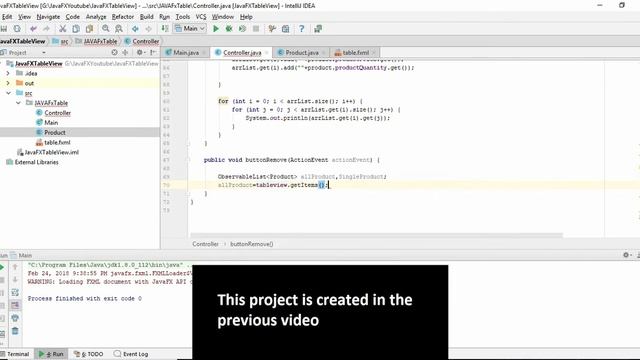The image size is (640, 360).
Task: Click the Redo arrow in the toolbar
Action: pos(46,29)
